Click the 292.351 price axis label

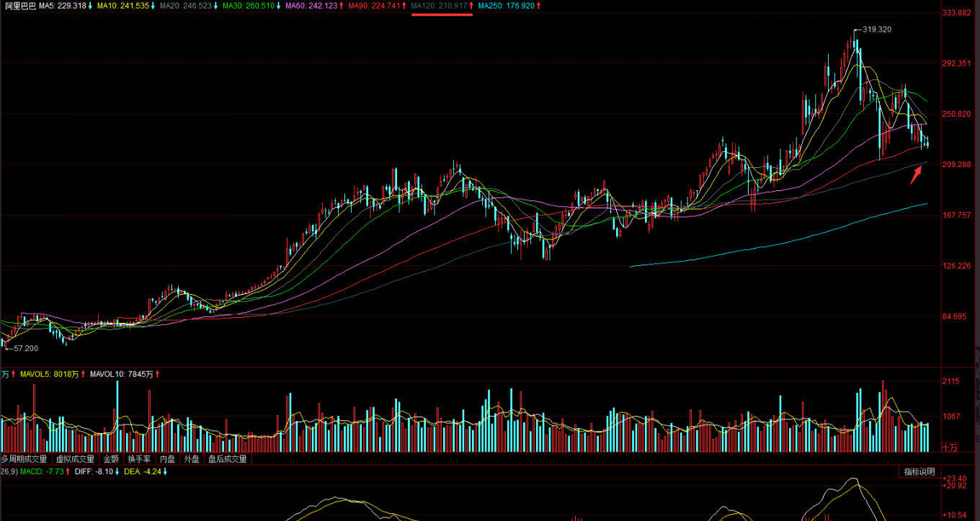point(956,63)
